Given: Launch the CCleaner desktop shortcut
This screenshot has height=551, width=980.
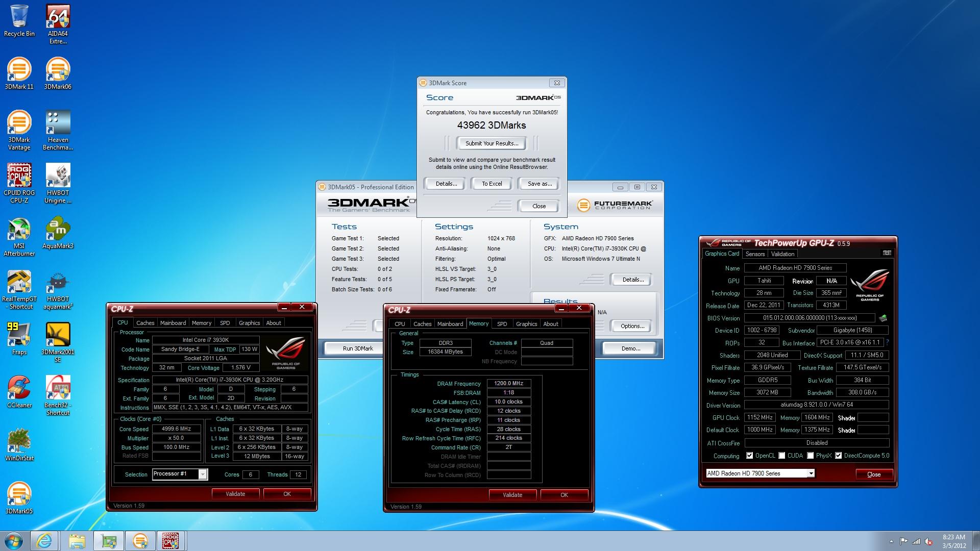Looking at the screenshot, I should click(19, 392).
